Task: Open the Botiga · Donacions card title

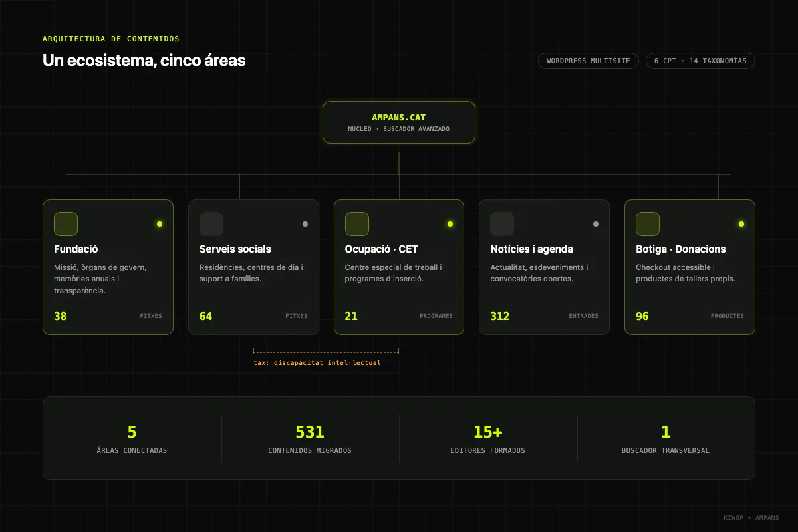Action: click(681, 249)
